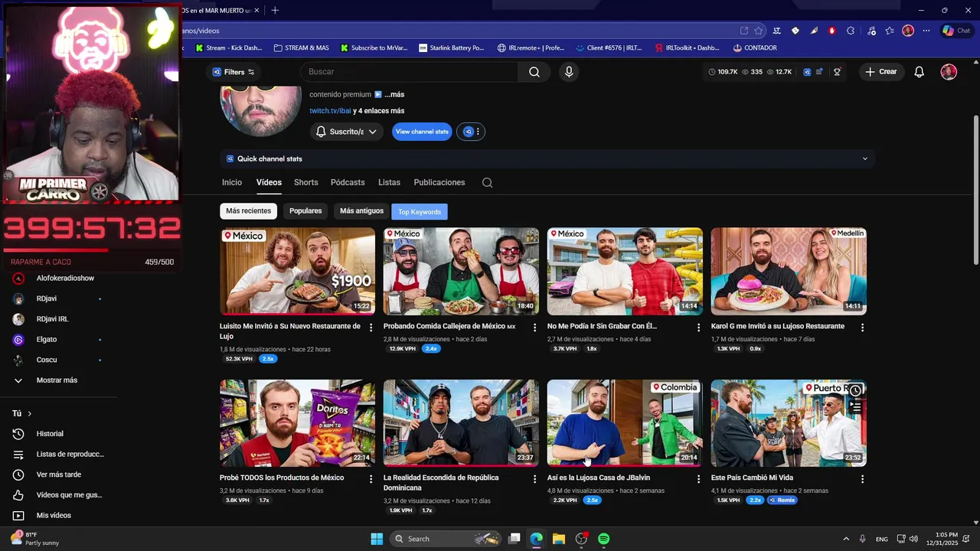Add Puerto Rico video to watch later clock
This screenshot has width=980, height=551.
855,391
